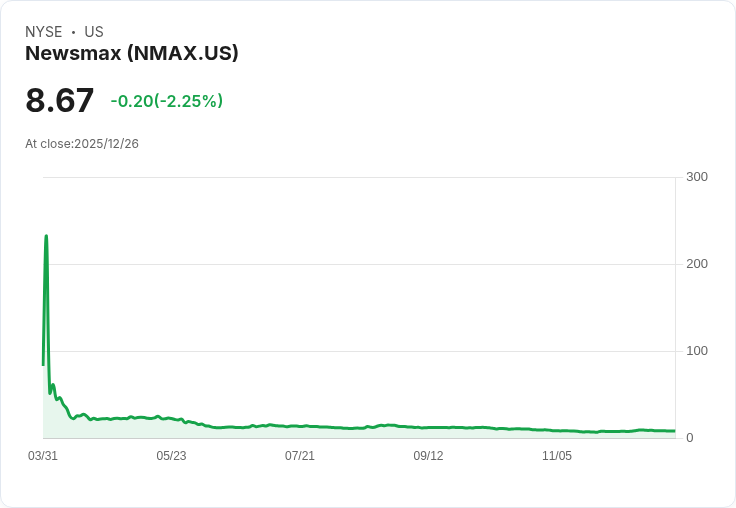The image size is (736, 508).
Task: Click the US market label
Action: (x=94, y=32)
